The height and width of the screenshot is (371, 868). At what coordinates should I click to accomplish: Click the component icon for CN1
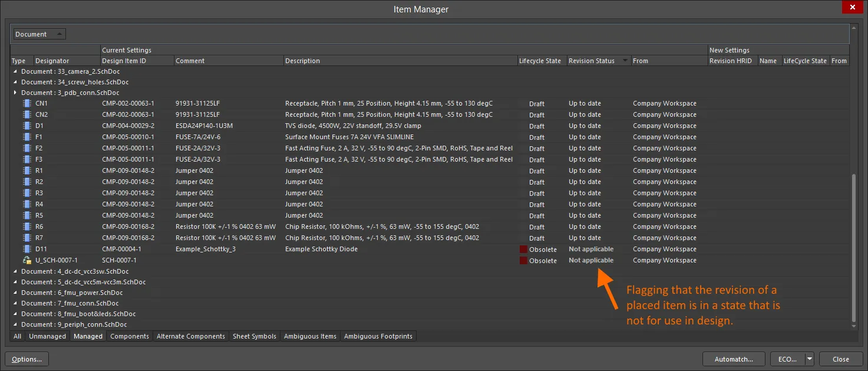[27, 103]
